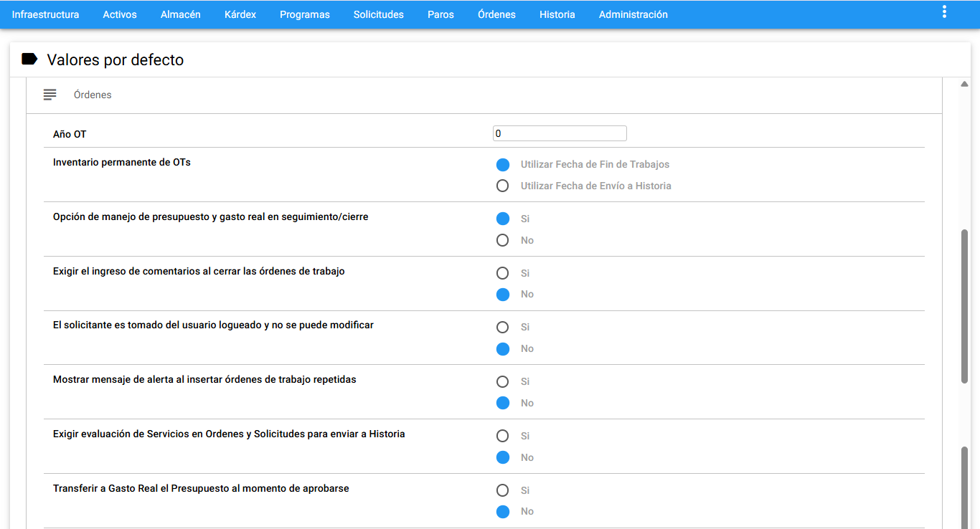Click the black tag icon next to Valores por defecto
The height and width of the screenshot is (529, 980).
click(29, 59)
